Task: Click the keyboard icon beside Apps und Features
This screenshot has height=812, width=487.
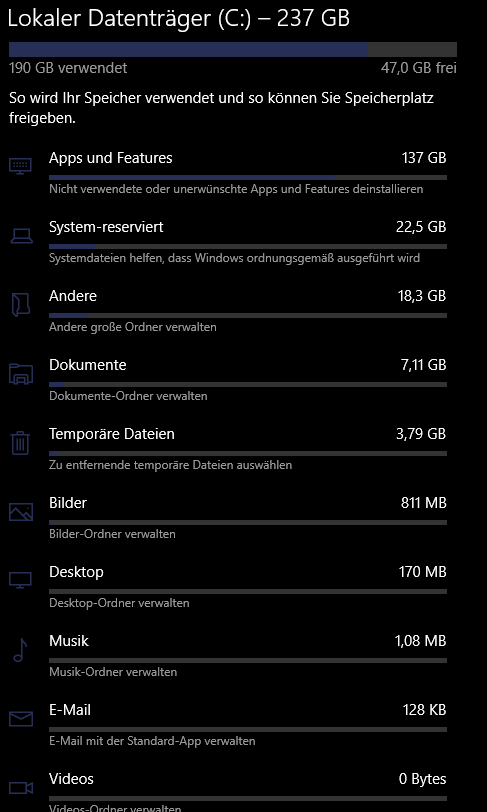Action: tap(20, 166)
